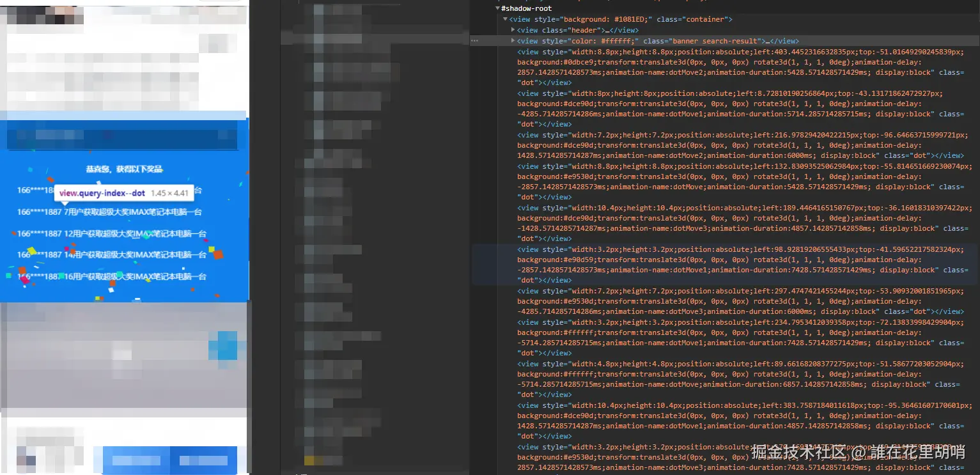Expand the header view element

click(x=513, y=30)
